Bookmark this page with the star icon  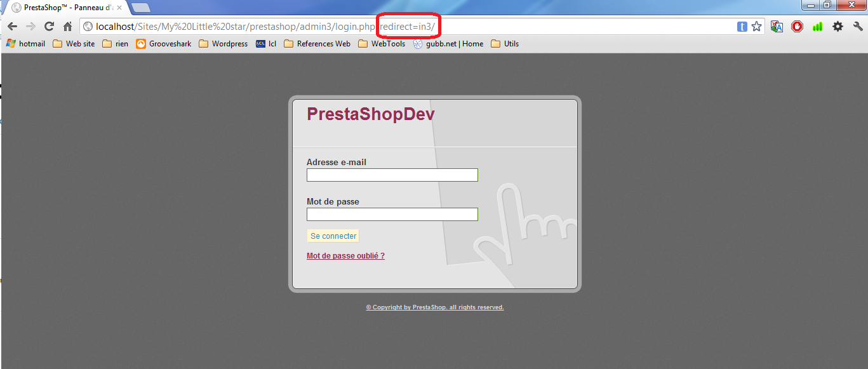click(x=756, y=27)
